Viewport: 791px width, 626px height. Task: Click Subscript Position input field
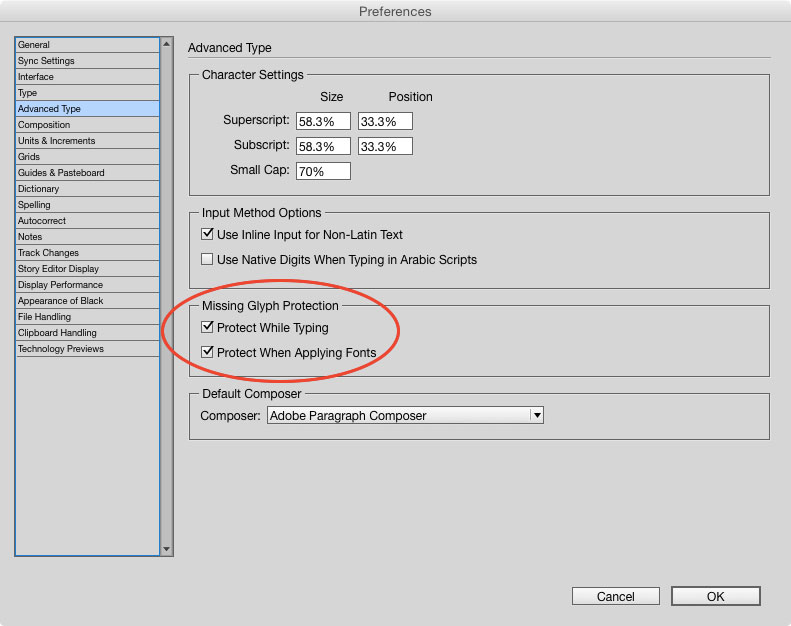tap(385, 146)
